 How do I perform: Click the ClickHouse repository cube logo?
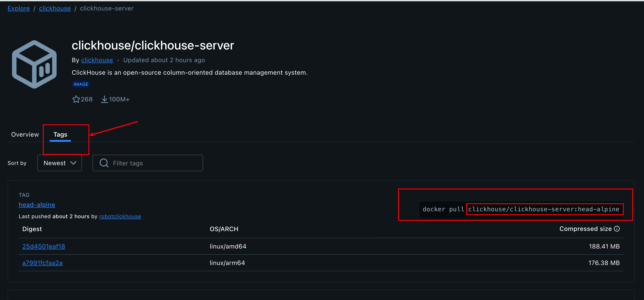(x=35, y=64)
